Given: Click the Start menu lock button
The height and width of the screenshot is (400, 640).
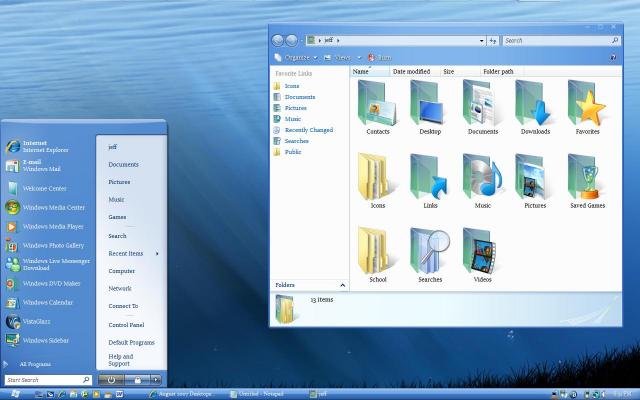Looking at the screenshot, I should pyautogui.click(x=138, y=380).
